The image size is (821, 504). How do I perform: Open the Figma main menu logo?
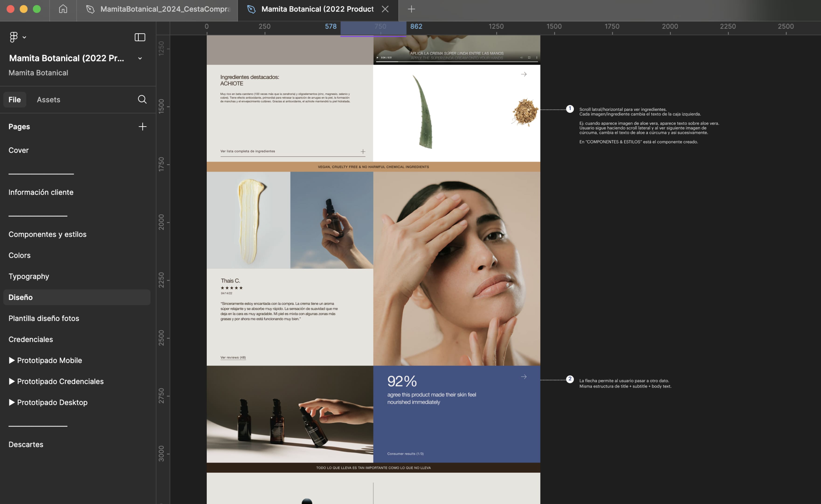tap(14, 37)
